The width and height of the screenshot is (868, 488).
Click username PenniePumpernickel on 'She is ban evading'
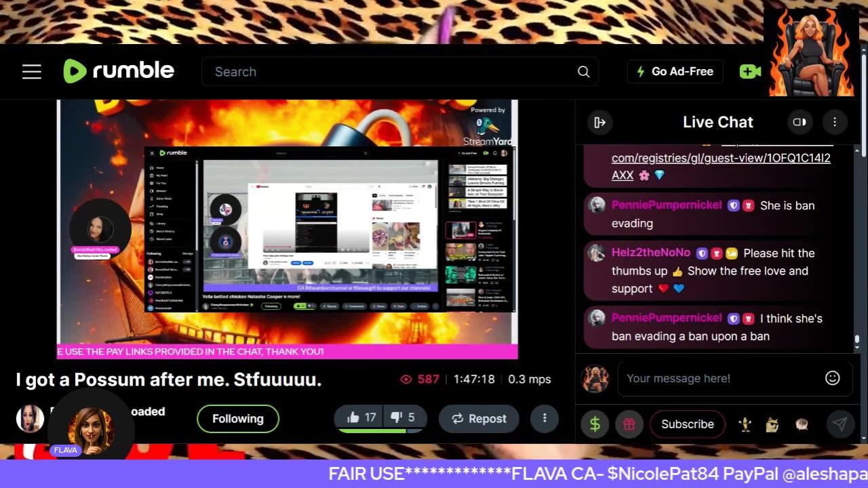click(x=667, y=205)
